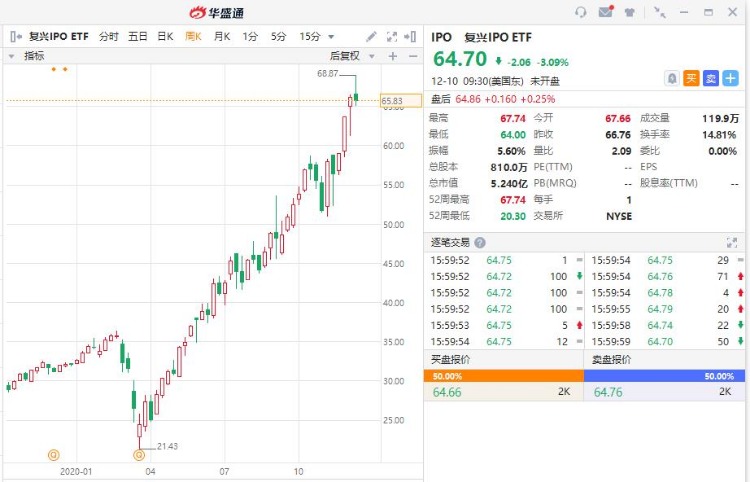The image size is (750, 482).
Task: Open the messages envelope icon
Action: point(606,11)
